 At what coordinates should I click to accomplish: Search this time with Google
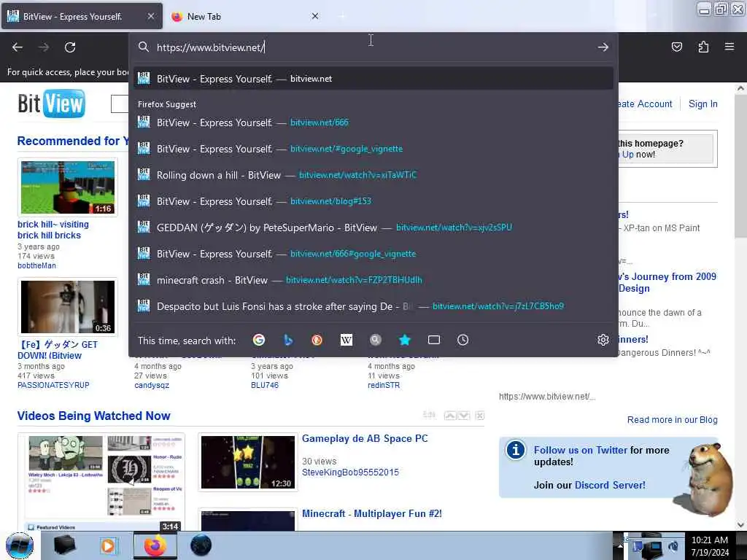click(x=259, y=340)
